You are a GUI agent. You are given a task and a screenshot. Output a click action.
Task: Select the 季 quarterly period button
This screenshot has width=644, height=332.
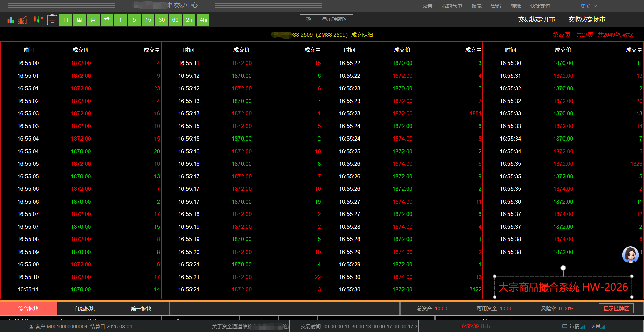point(107,20)
